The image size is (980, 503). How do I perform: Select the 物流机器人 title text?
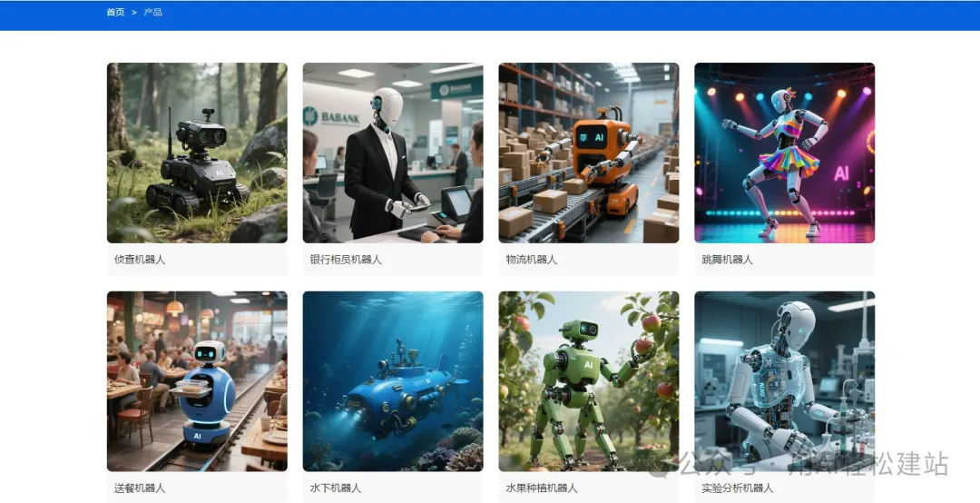click(531, 260)
